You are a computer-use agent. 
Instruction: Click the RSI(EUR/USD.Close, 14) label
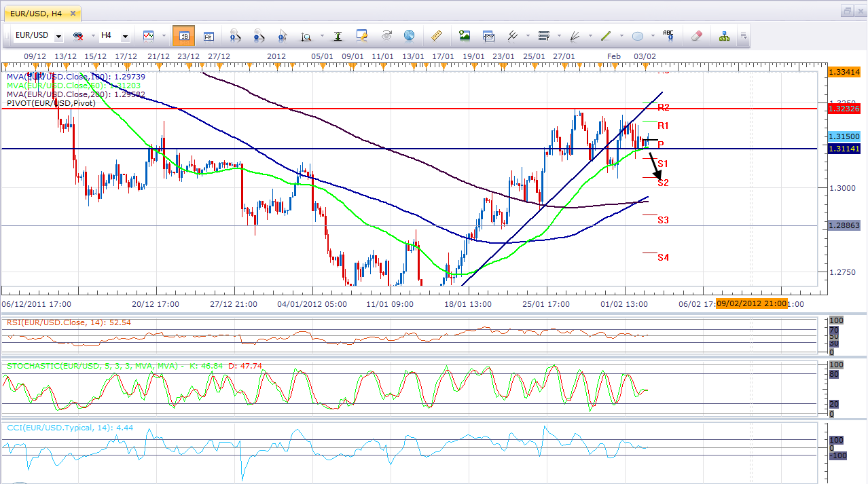(69, 322)
